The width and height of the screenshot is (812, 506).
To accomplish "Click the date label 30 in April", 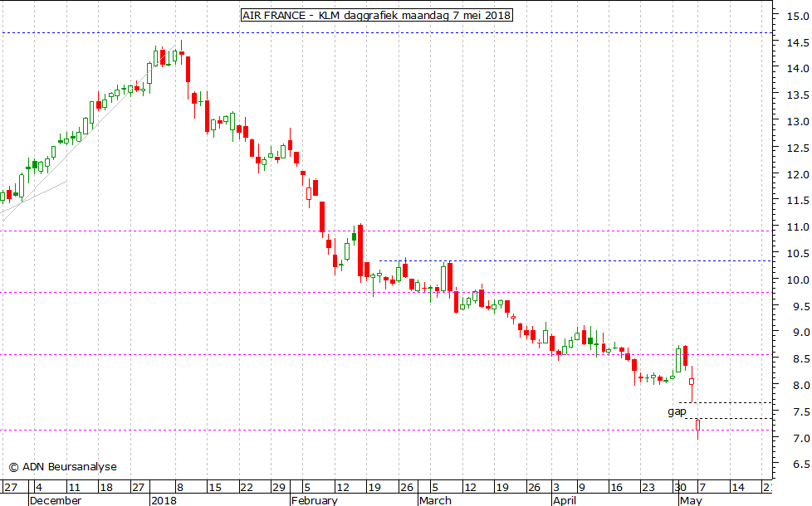I will click(681, 488).
